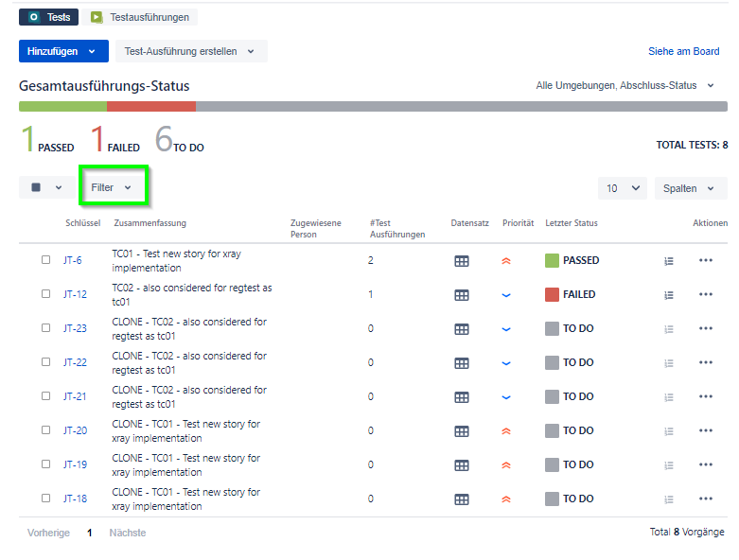Viewport: 739px width, 560px height.
Task: Open actions ellipsis for JT-20
Action: coord(706,430)
